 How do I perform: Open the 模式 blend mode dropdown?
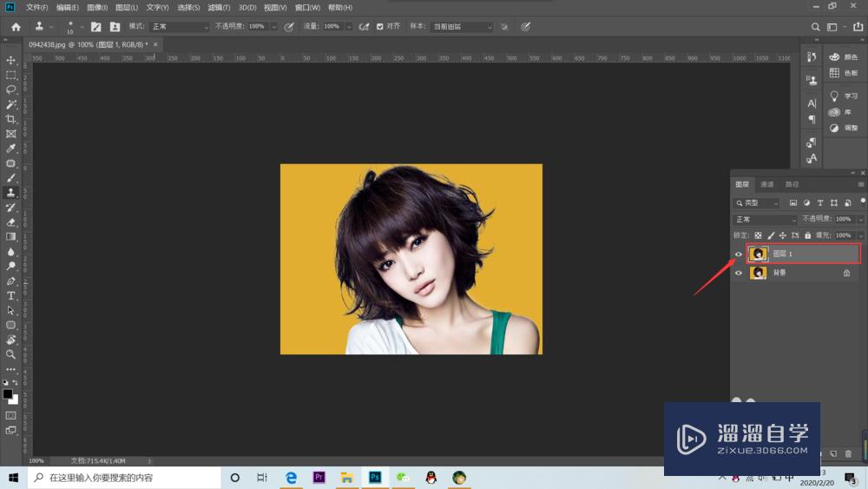180,27
